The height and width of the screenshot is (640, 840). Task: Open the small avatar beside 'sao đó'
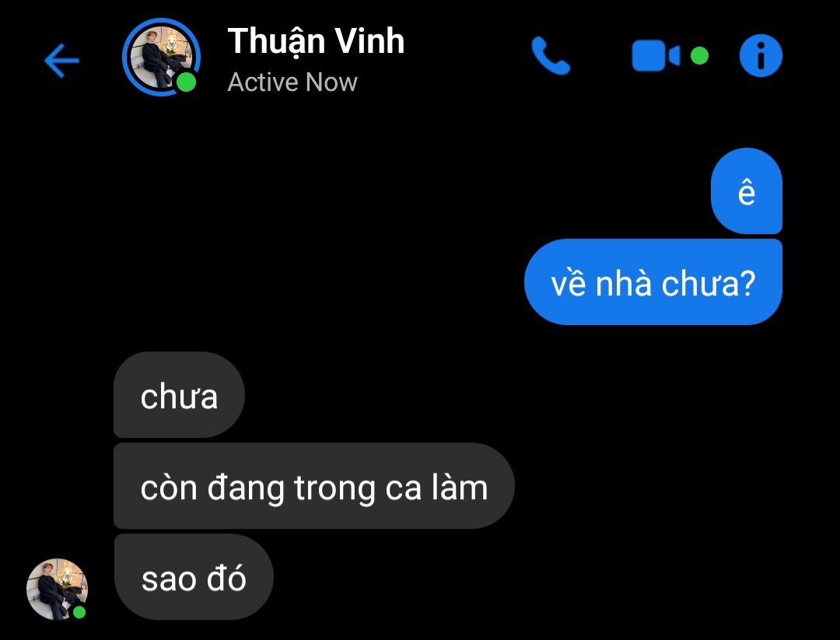point(57,589)
